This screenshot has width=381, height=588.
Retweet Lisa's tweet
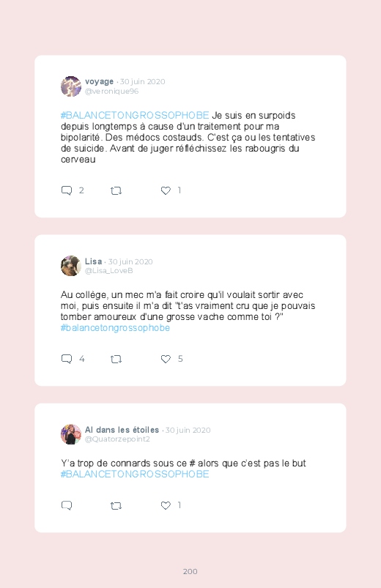tap(116, 360)
